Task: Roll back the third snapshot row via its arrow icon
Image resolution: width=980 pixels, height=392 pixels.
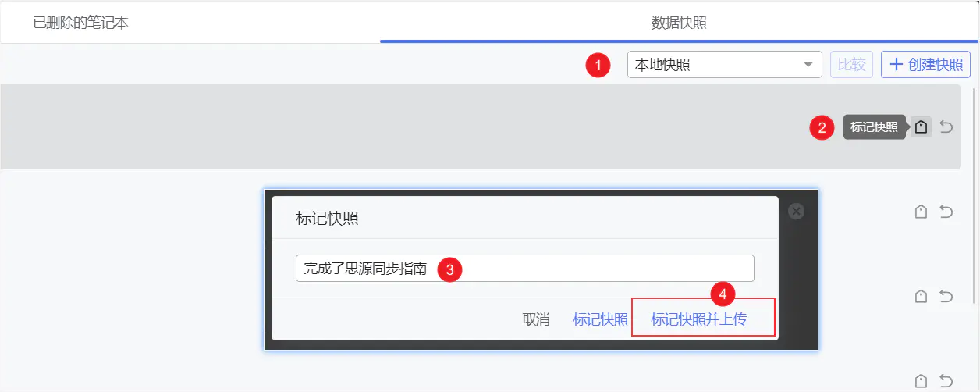Action: pos(946,296)
